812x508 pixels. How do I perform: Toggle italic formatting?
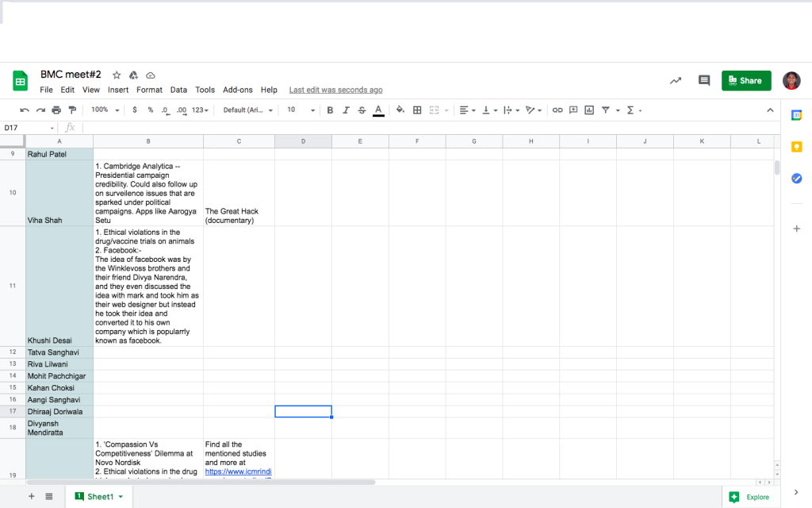click(346, 110)
